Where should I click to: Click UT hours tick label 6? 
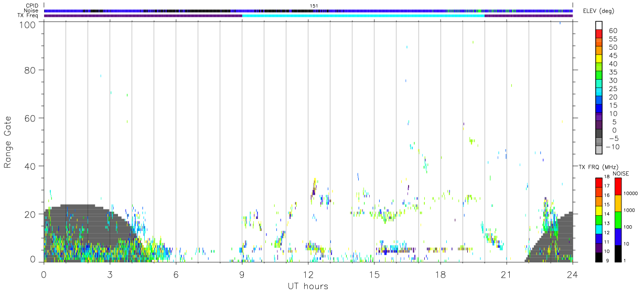pyautogui.click(x=176, y=274)
